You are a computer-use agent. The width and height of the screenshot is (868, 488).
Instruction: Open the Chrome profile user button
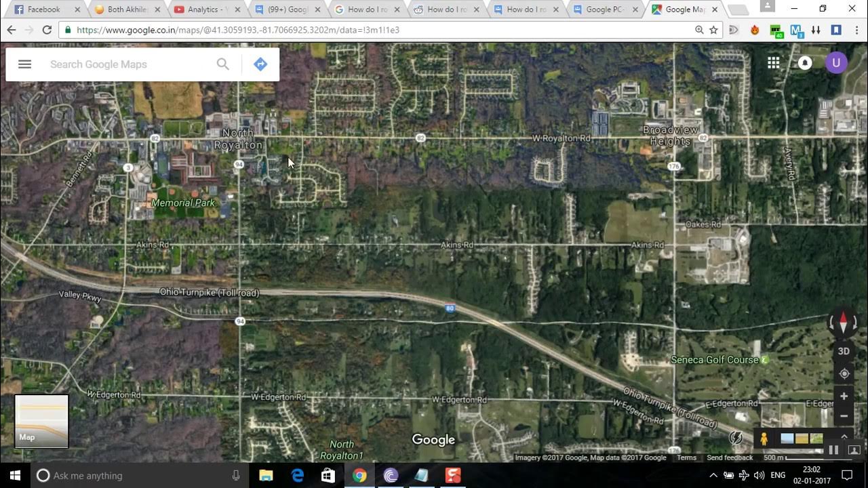click(767, 7)
